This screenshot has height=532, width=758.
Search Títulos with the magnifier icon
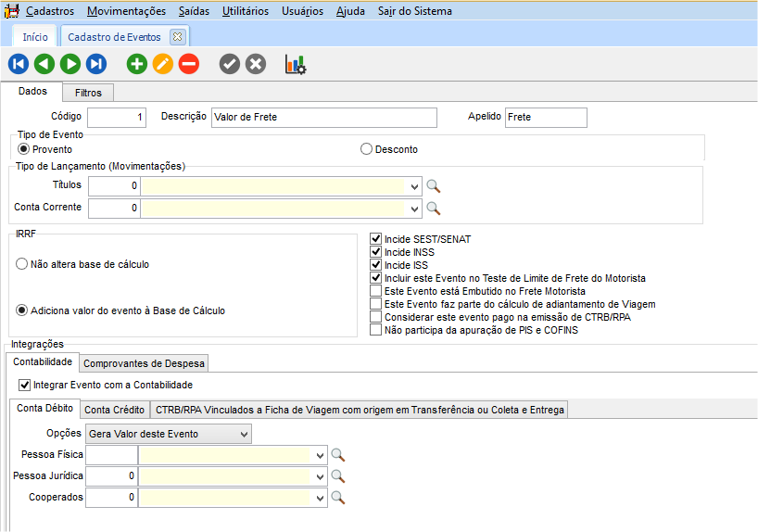tap(432, 185)
